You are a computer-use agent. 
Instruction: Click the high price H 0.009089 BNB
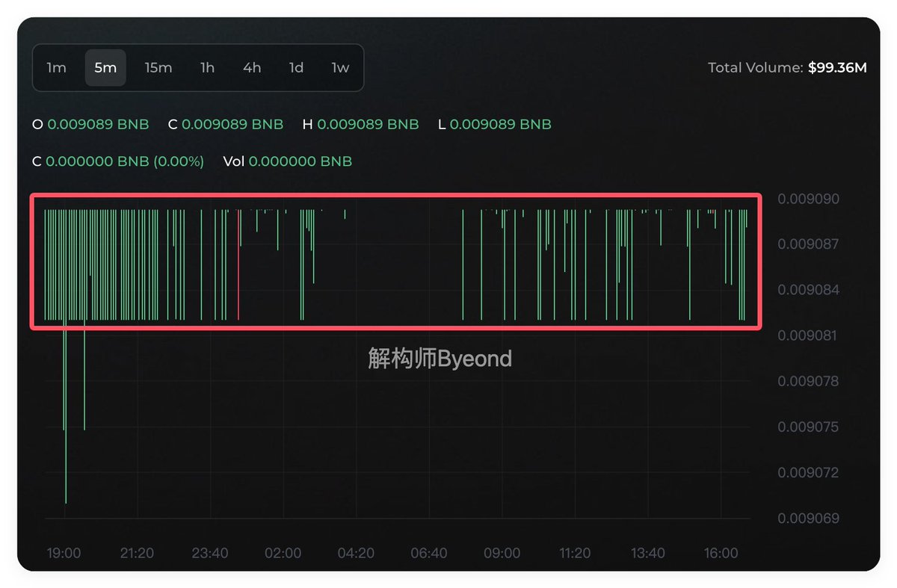[x=360, y=124]
